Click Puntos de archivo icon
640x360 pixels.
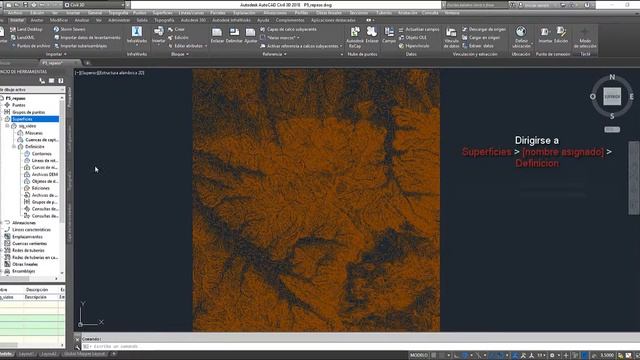point(13,46)
